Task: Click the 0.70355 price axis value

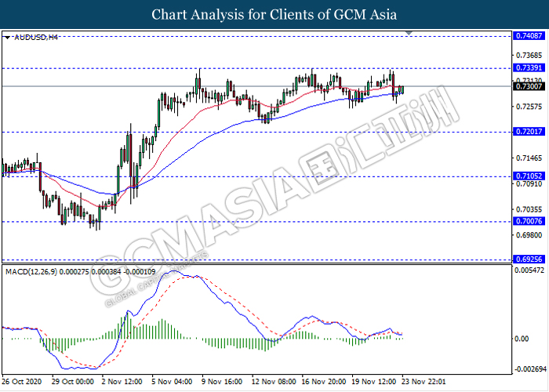Action: pos(529,209)
